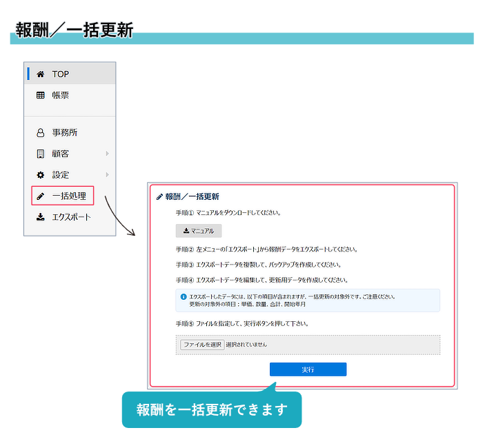Screen dimensions: 483x448
Task: Open the 帳票 menu item
Action: (x=61, y=96)
